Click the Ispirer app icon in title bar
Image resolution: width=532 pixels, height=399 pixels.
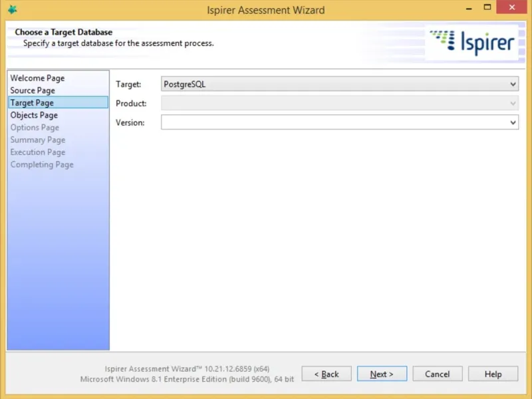pyautogui.click(x=13, y=9)
